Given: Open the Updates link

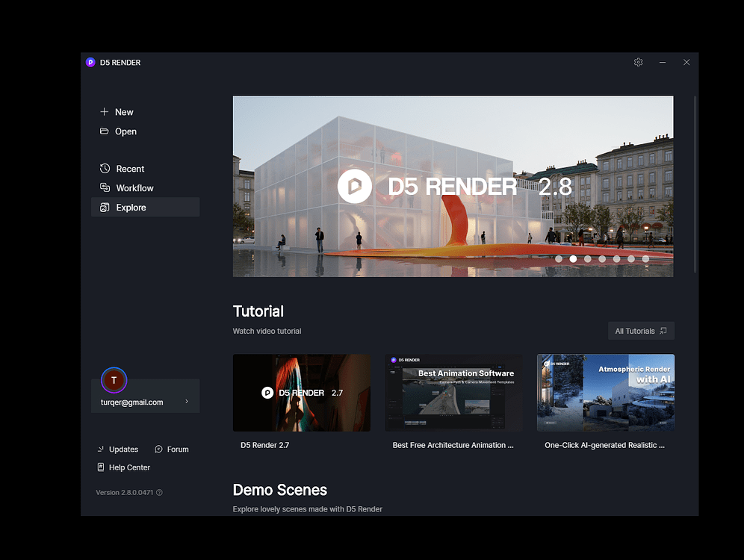Looking at the screenshot, I should click(123, 449).
